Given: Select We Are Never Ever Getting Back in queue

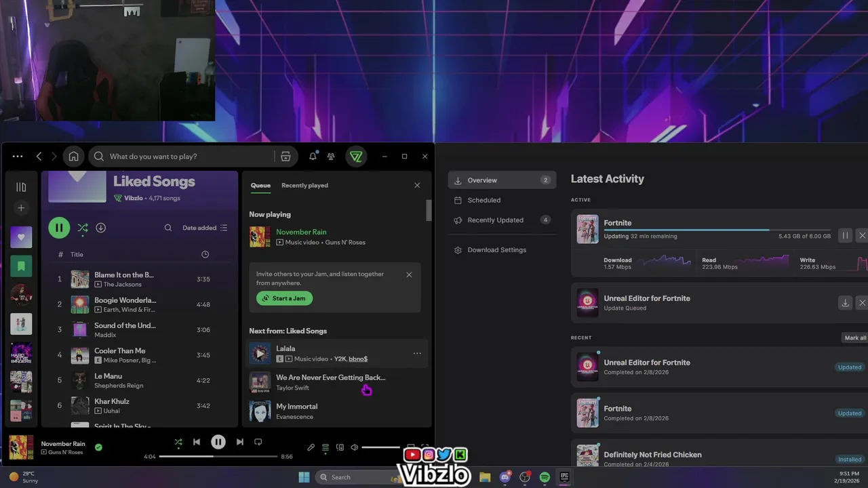Looking at the screenshot, I should pyautogui.click(x=337, y=382).
